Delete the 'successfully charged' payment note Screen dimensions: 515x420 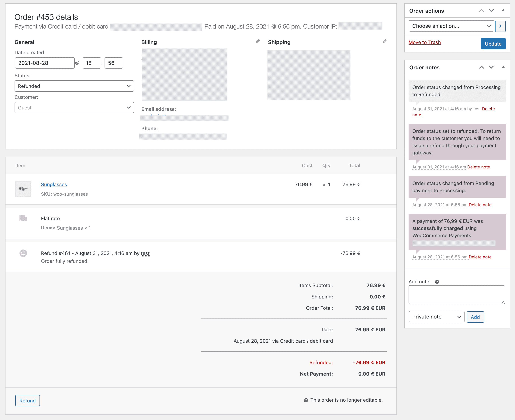point(480,257)
